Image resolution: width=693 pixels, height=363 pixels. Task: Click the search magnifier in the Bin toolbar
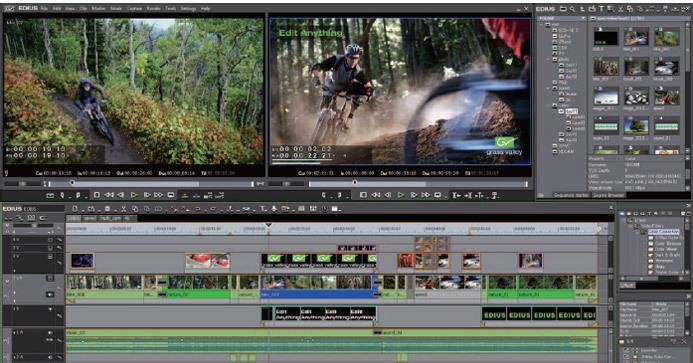point(572,8)
